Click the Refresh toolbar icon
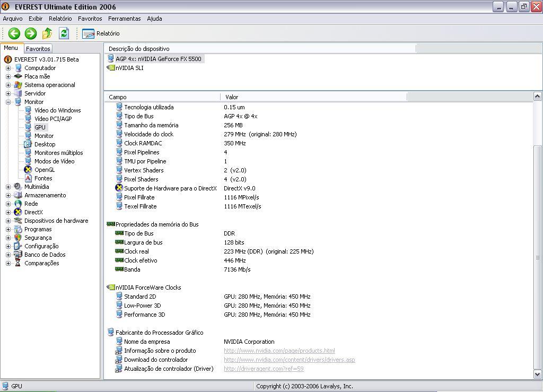This screenshot has width=543, height=392. 64,33
